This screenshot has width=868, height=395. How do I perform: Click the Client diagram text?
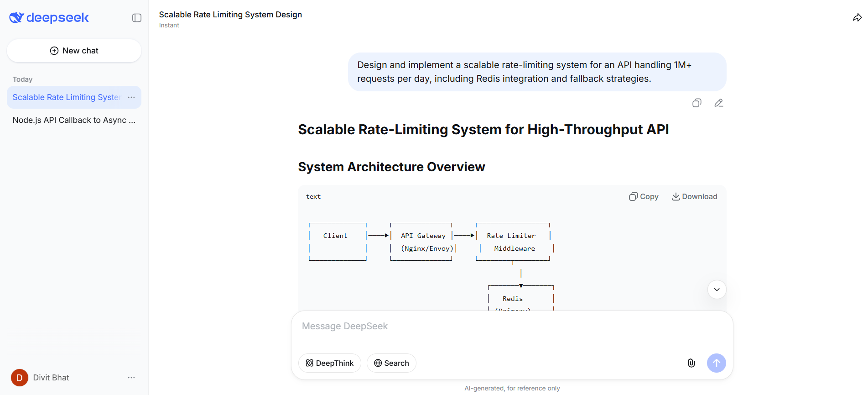[x=335, y=236]
